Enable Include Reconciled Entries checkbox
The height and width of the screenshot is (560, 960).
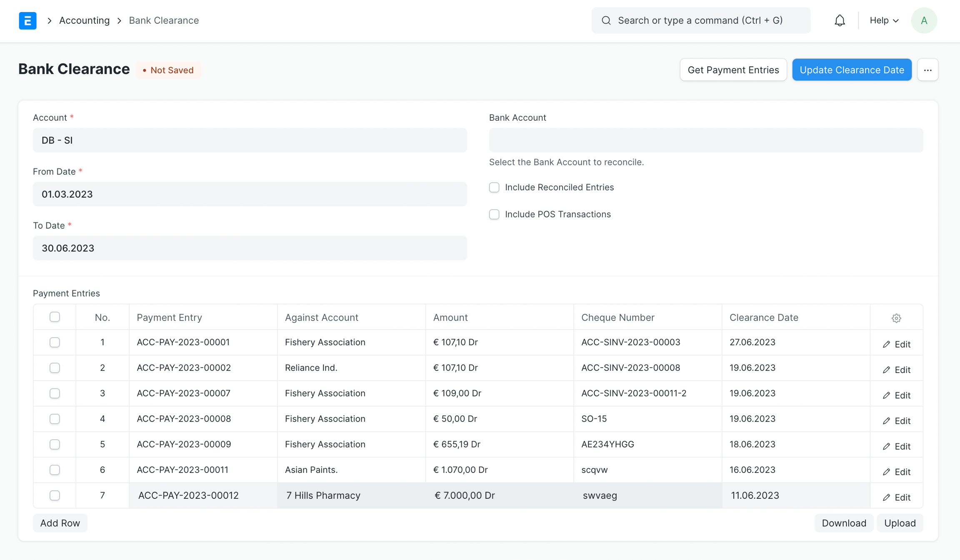click(x=494, y=187)
